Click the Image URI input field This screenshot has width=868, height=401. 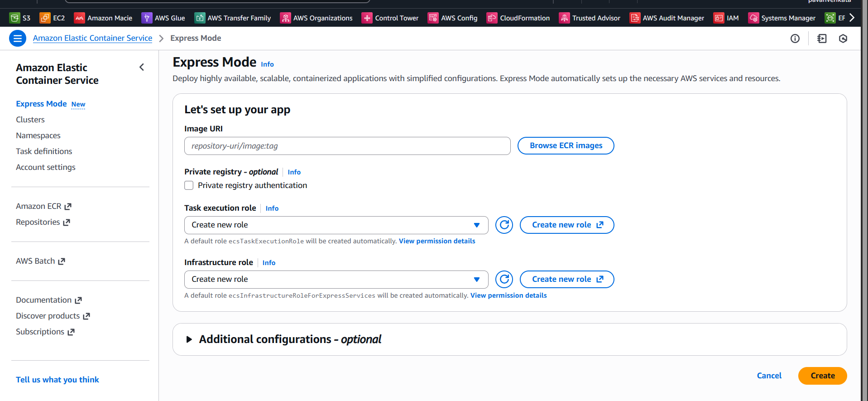point(347,146)
